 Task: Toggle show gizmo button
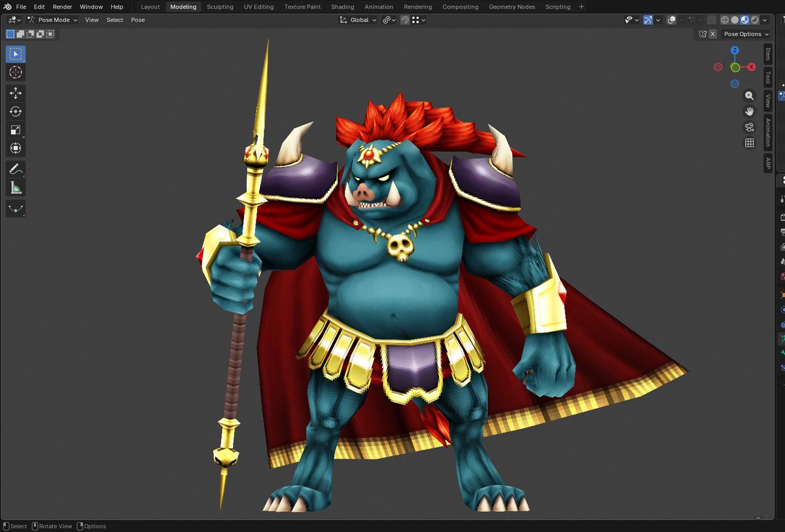(x=648, y=20)
